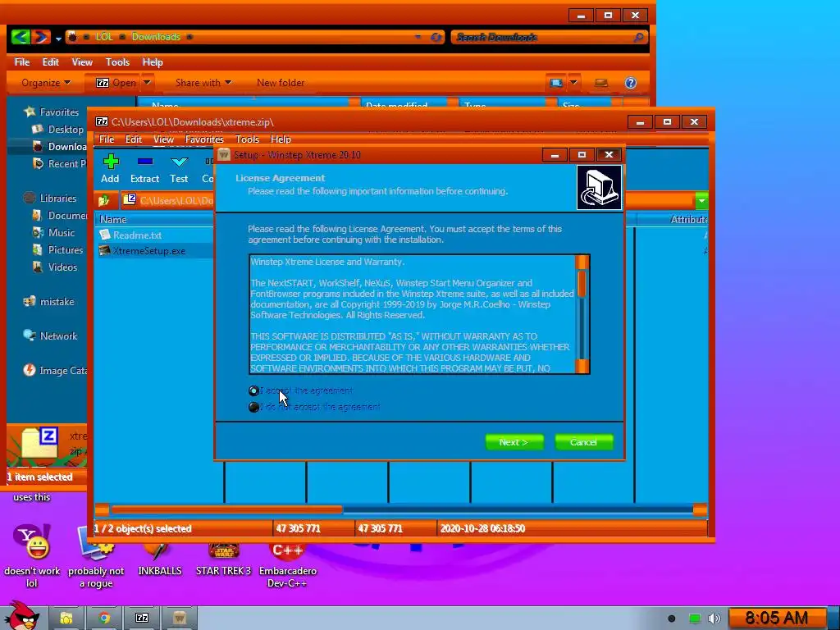Viewport: 840px width, 630px height.
Task: Open 7-Zip Help menu
Action: click(281, 139)
